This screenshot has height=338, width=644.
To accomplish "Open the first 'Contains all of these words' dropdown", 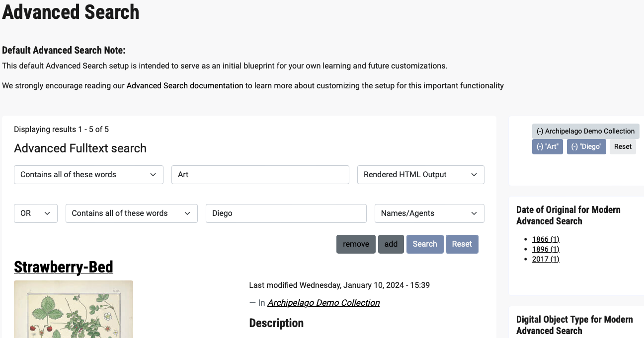I will click(x=88, y=175).
